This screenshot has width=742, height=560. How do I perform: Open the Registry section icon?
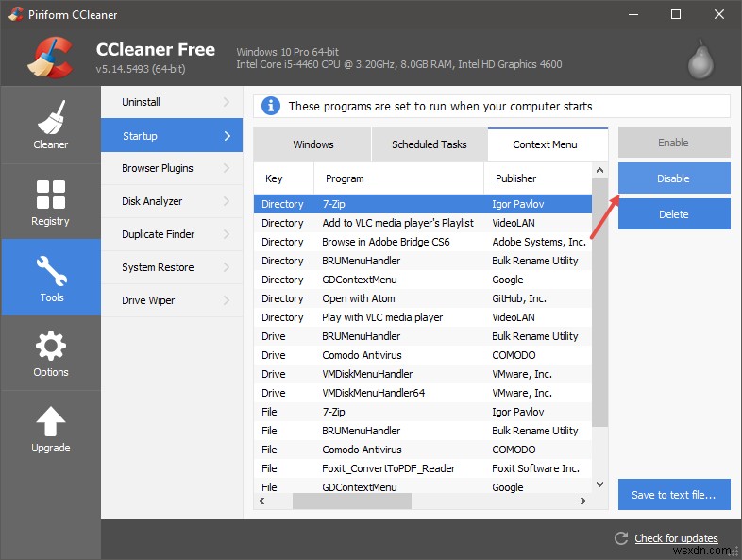(50, 195)
